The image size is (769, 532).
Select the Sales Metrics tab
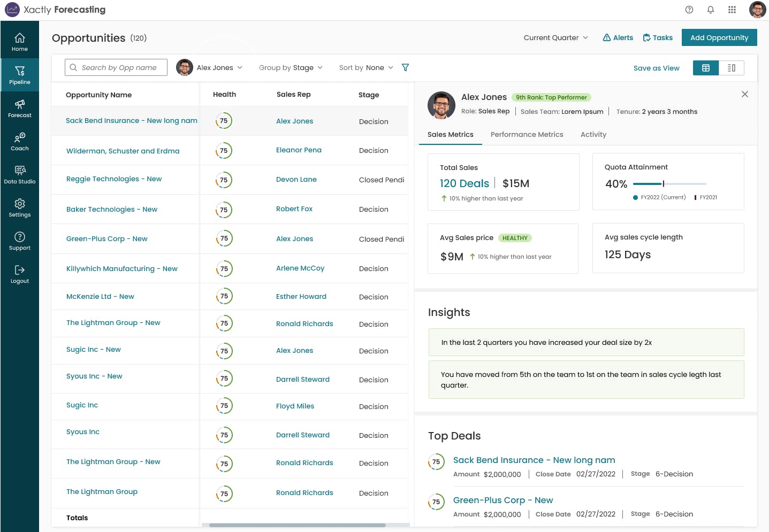point(451,135)
